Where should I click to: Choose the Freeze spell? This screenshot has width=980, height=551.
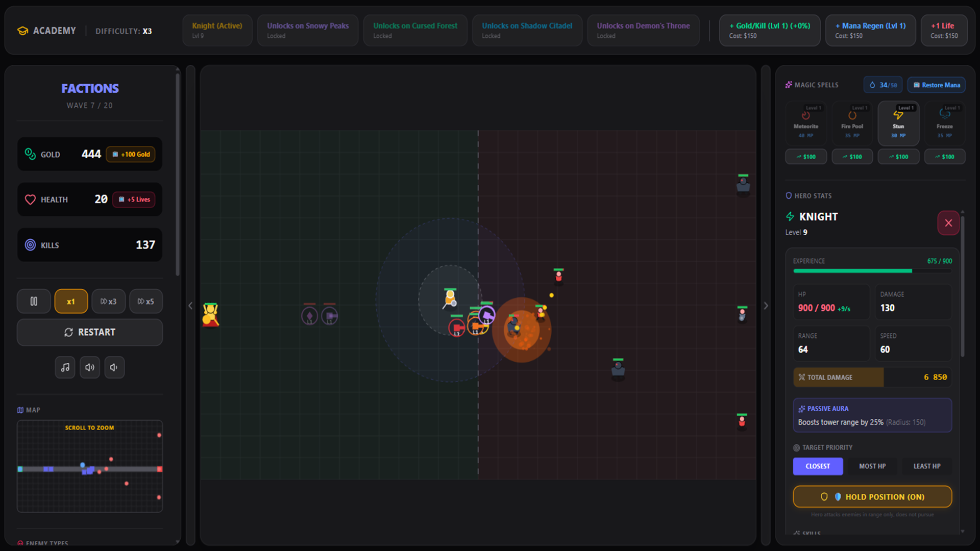[945, 122]
